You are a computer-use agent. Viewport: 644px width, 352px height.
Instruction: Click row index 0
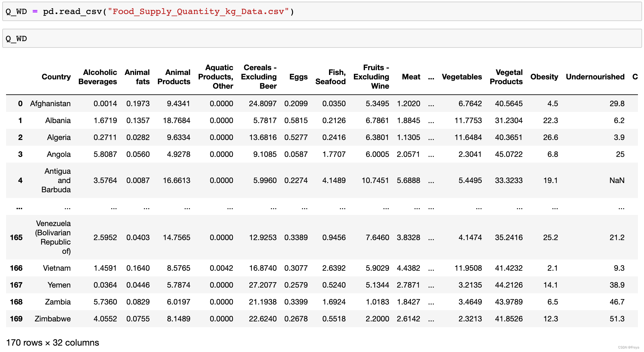click(20, 104)
